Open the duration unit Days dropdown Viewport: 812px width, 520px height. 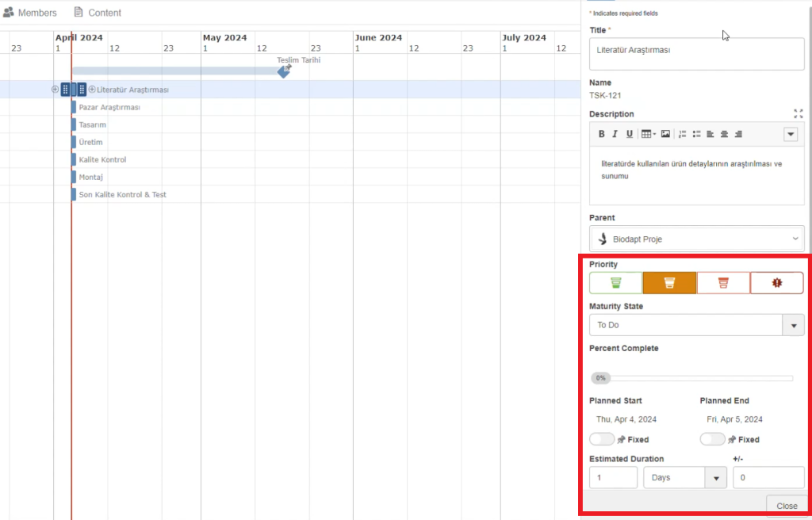tap(716, 478)
